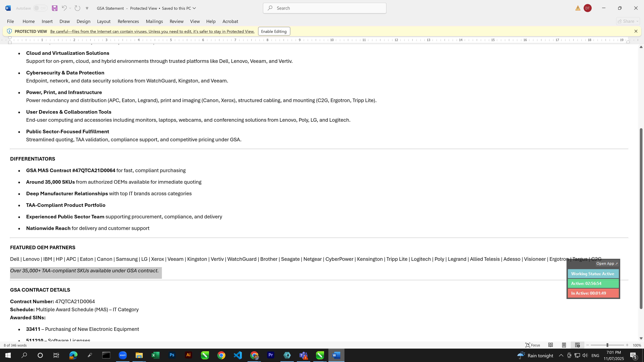
Task: Click the Redo icon
Action: tap(77, 8)
